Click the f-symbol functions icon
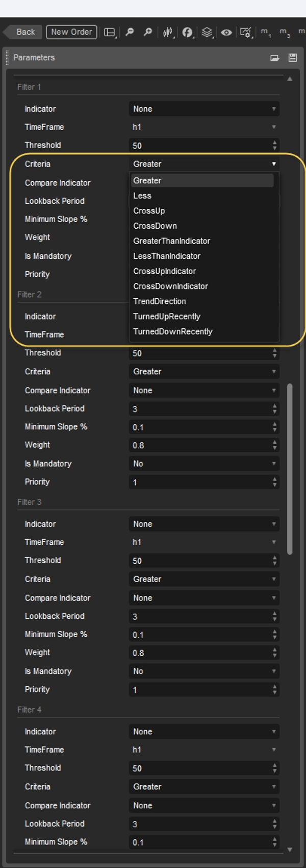This screenshot has height=868, width=306. 188,32
